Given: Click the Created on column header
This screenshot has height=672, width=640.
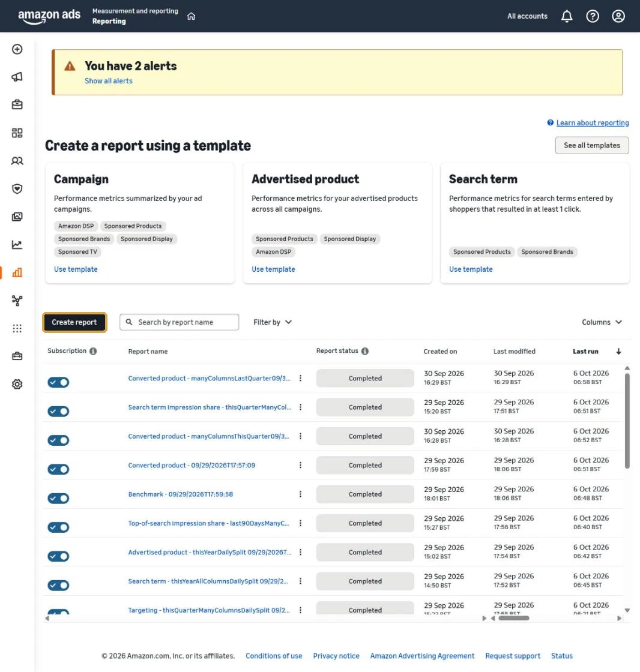Looking at the screenshot, I should 440,352.
